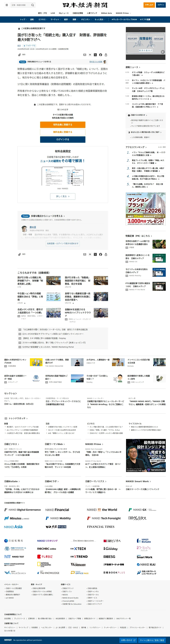Share by email from bottom share row

click(85, 254)
